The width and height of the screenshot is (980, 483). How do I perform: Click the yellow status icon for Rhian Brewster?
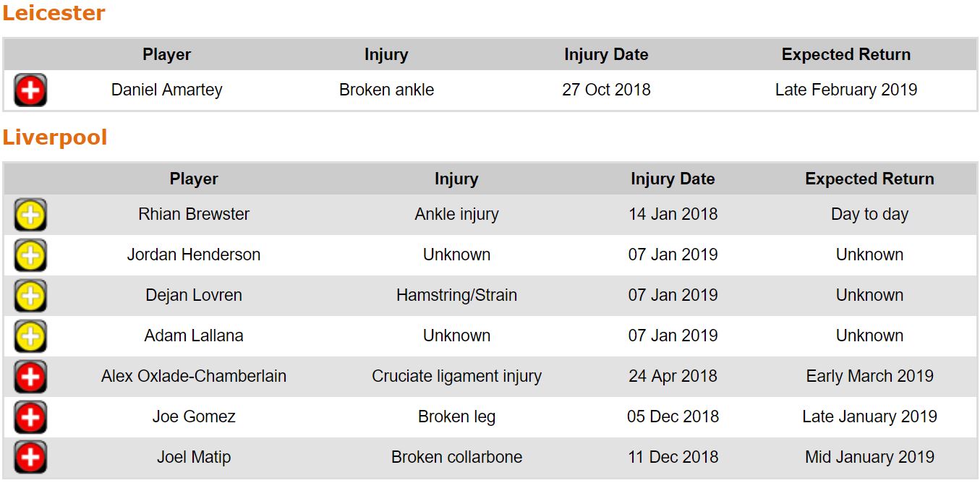pos(30,215)
